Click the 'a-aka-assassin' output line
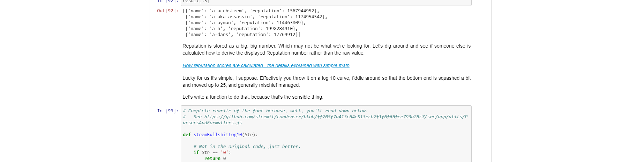 (256, 17)
